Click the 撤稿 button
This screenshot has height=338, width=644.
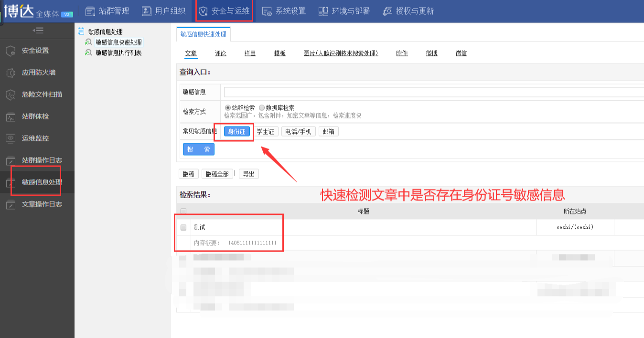pyautogui.click(x=189, y=174)
